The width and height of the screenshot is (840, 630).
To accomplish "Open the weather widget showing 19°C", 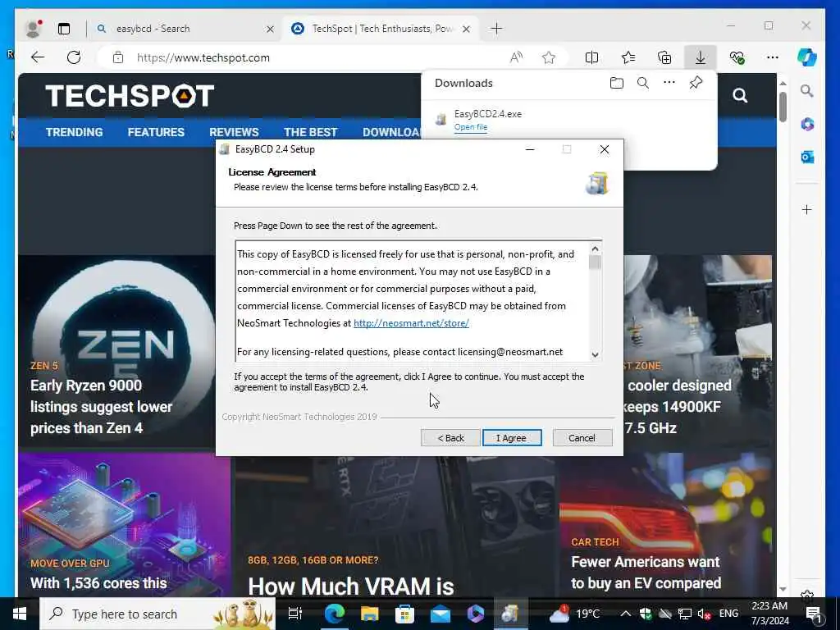I will tap(575, 614).
